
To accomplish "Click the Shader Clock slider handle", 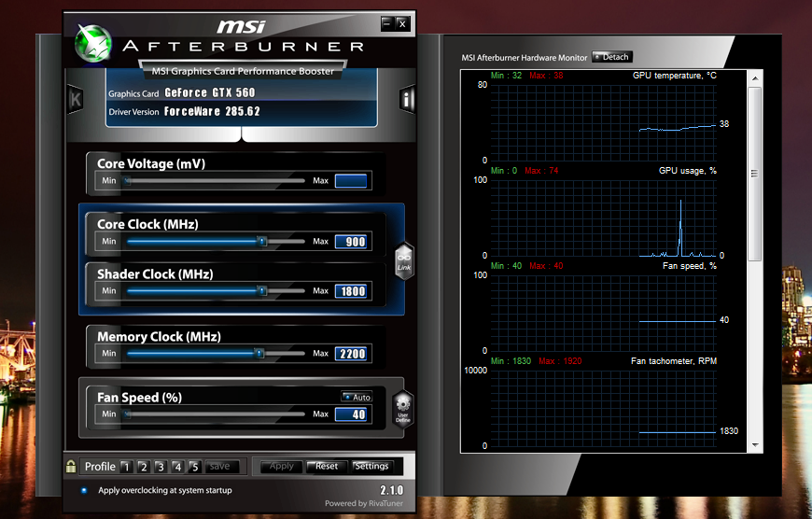I will click(262, 290).
